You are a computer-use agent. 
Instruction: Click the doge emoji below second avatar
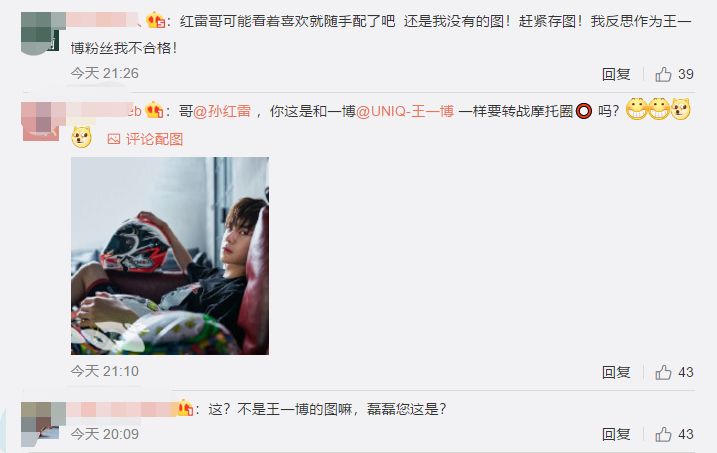[x=81, y=138]
